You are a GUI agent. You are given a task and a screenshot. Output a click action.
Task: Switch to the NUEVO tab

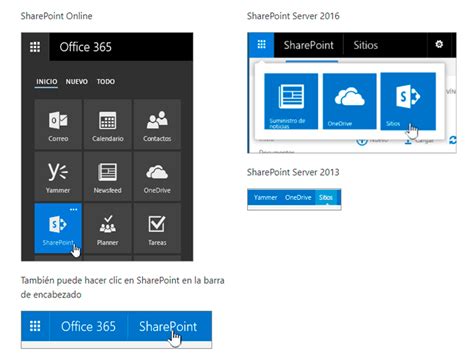click(x=77, y=82)
